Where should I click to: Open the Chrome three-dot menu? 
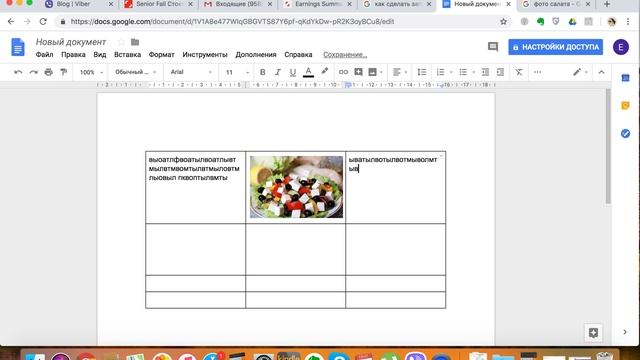tap(628, 22)
